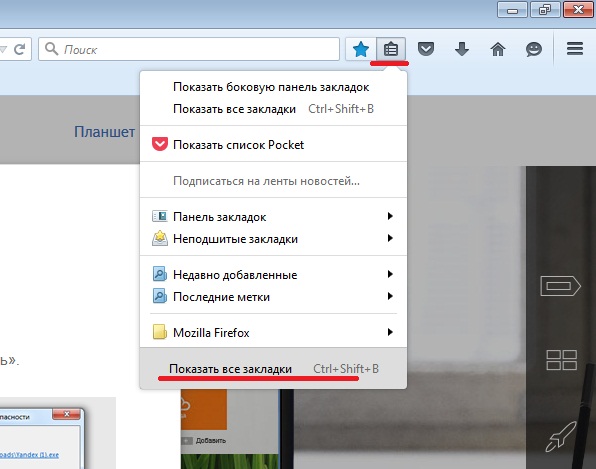Go to the Home page icon

pos(498,49)
